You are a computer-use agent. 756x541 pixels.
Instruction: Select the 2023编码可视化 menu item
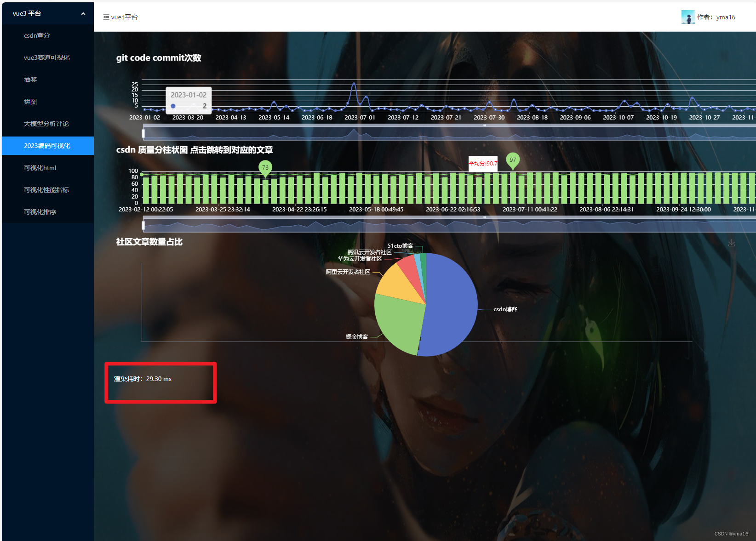[48, 146]
